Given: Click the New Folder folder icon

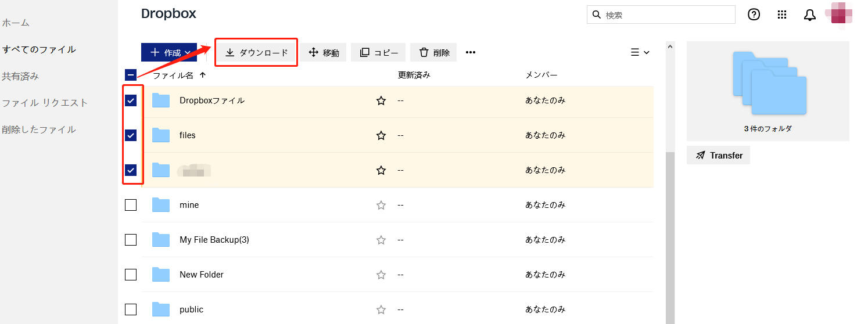Looking at the screenshot, I should pos(161,275).
